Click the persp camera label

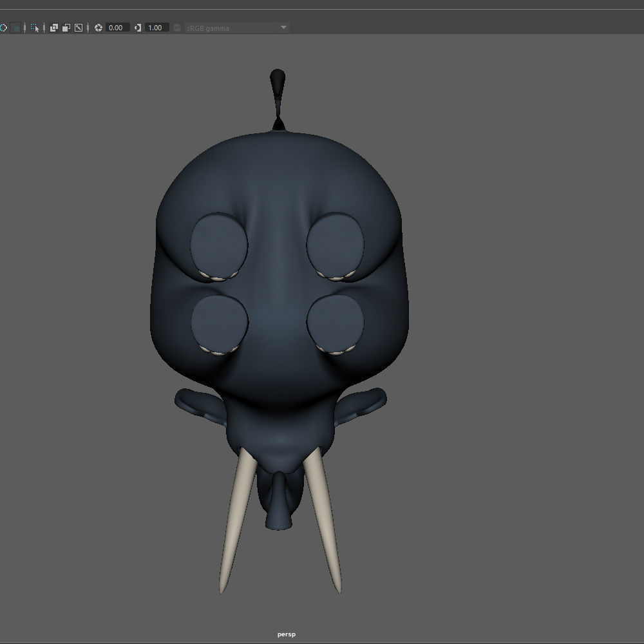click(x=287, y=634)
